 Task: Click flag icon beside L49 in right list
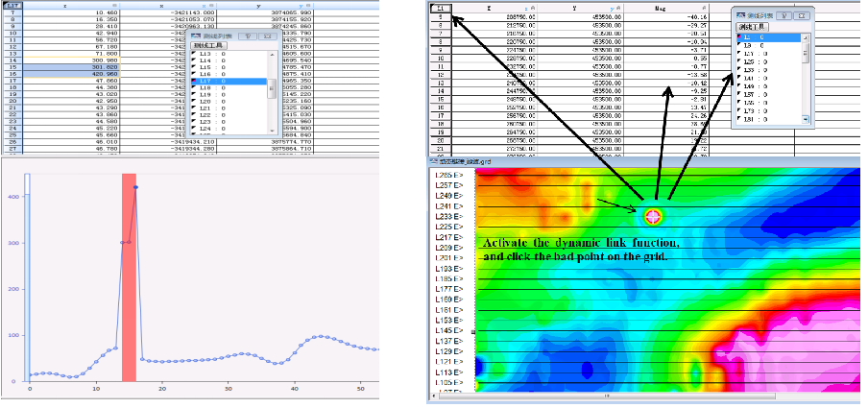coord(739,86)
